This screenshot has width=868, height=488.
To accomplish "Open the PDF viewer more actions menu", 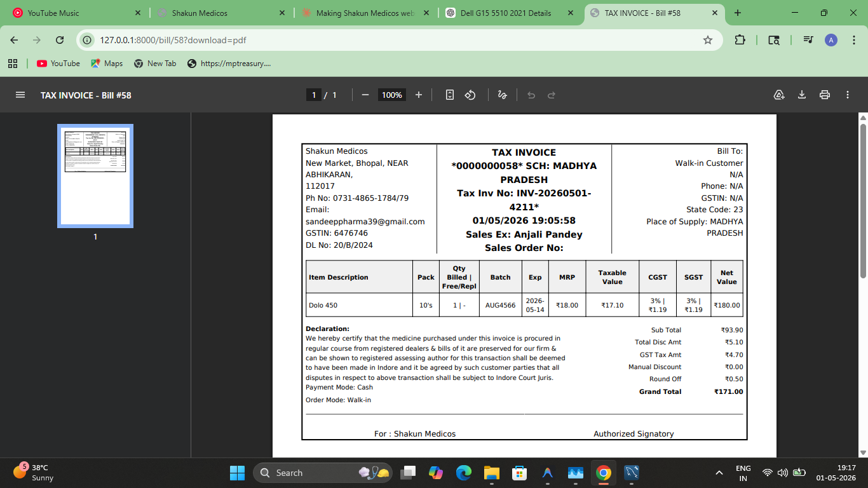I will tap(848, 95).
